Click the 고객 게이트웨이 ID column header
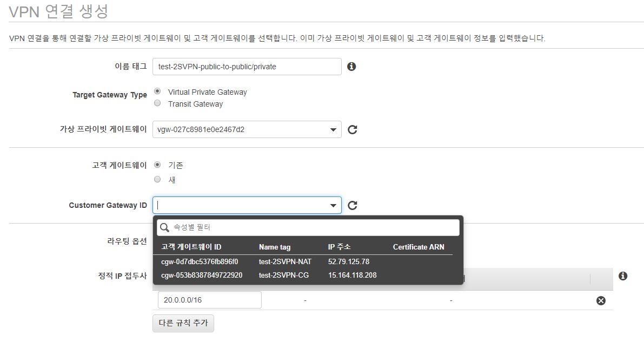Viewport: 644px width, 354px height. click(x=191, y=247)
